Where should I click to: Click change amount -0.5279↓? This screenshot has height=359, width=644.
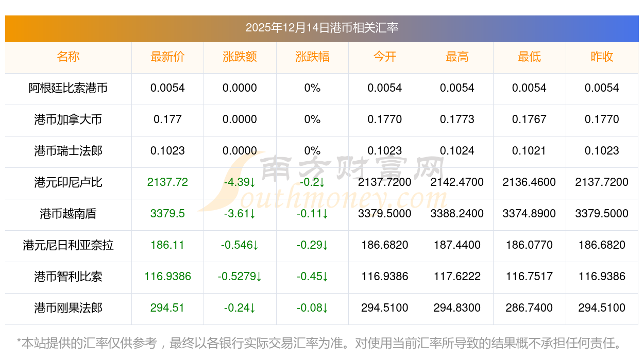click(x=240, y=277)
